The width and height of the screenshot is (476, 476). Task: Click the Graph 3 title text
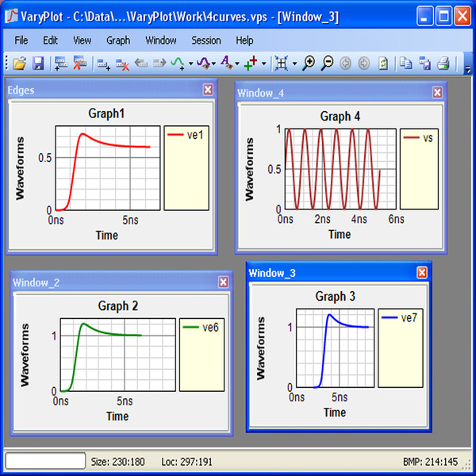click(x=335, y=296)
